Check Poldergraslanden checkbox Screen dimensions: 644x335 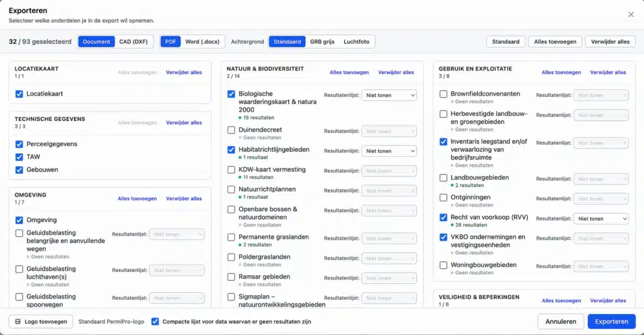pyautogui.click(x=231, y=258)
